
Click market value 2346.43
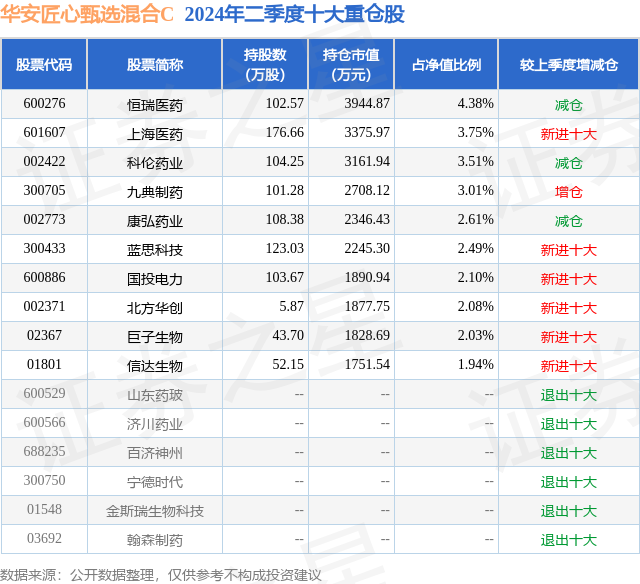point(367,220)
